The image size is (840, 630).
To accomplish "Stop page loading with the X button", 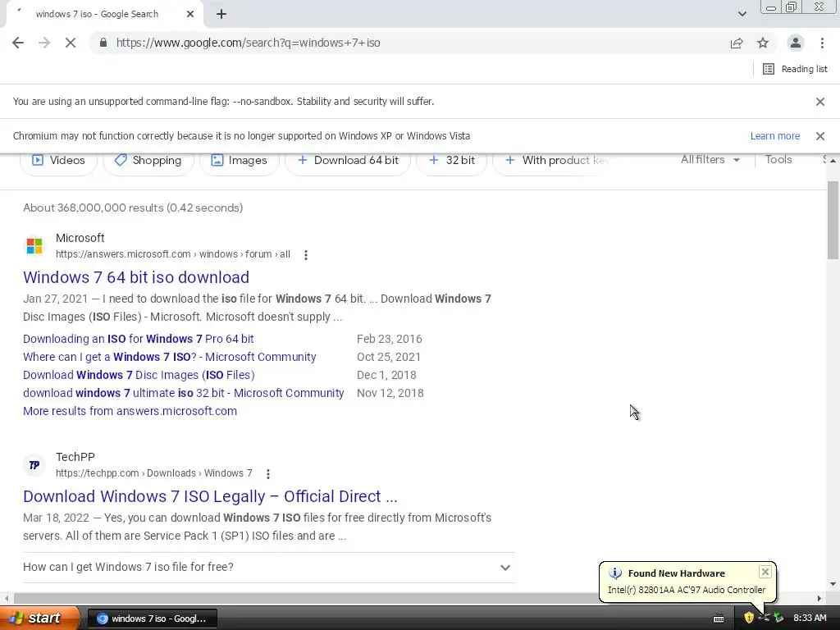I will coord(71,43).
